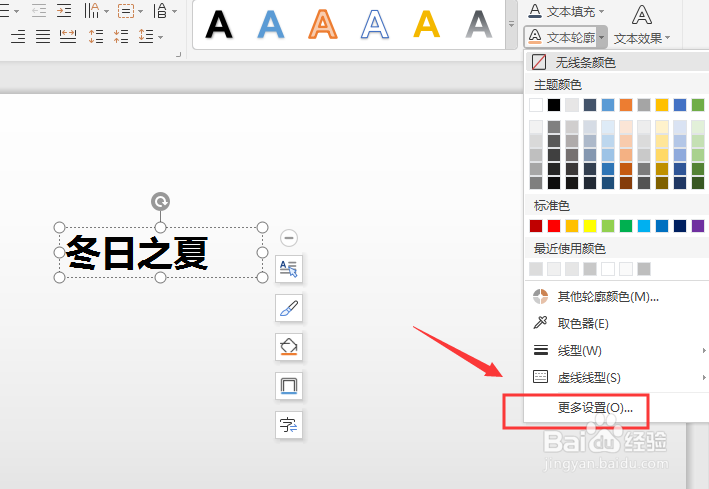Pick the white theme color swatch

(x=536, y=105)
